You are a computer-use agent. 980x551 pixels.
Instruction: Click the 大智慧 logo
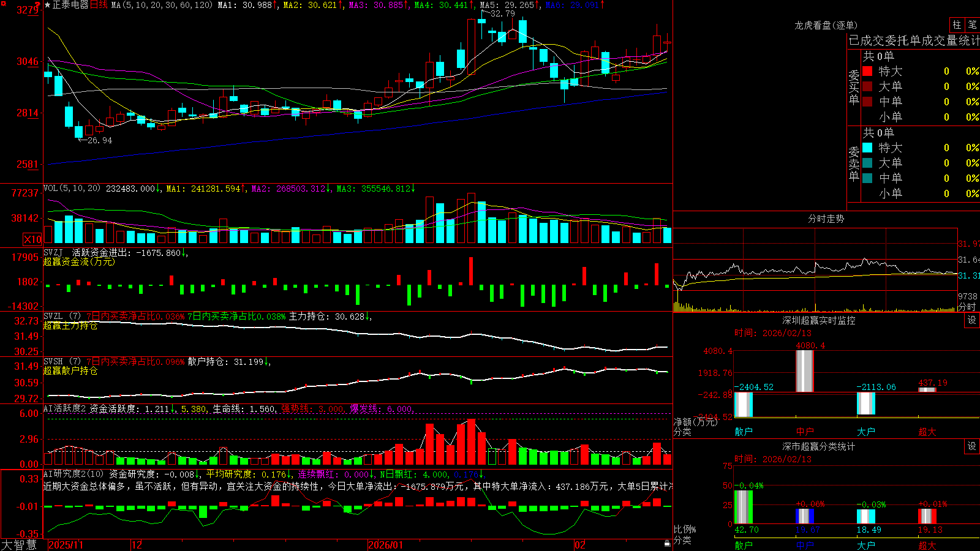(19, 545)
